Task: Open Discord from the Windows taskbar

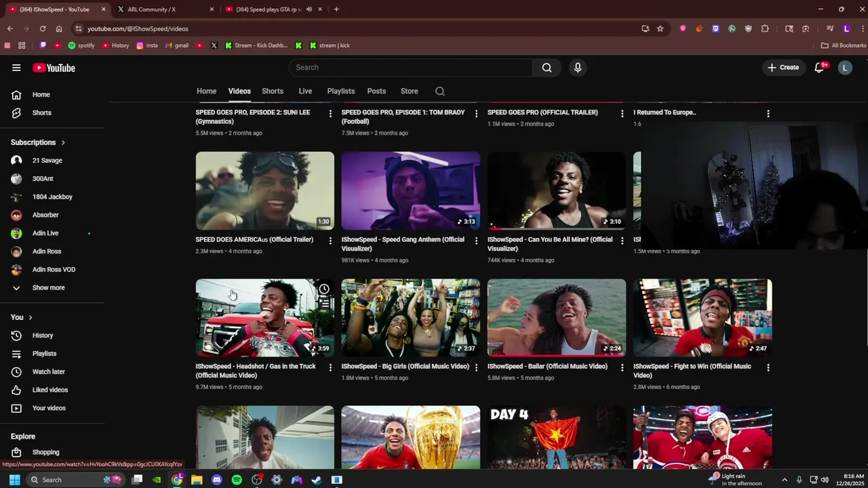Action: 216,480
